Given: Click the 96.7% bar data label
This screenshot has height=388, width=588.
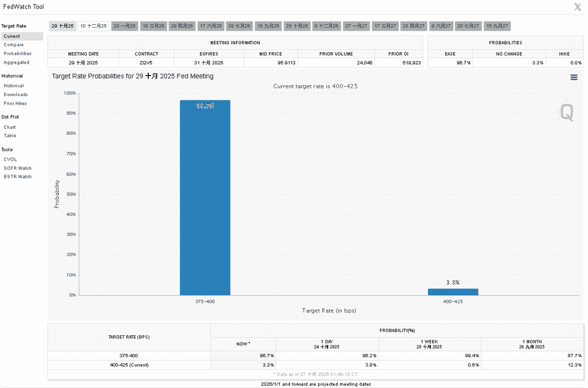Looking at the screenshot, I should point(205,106).
